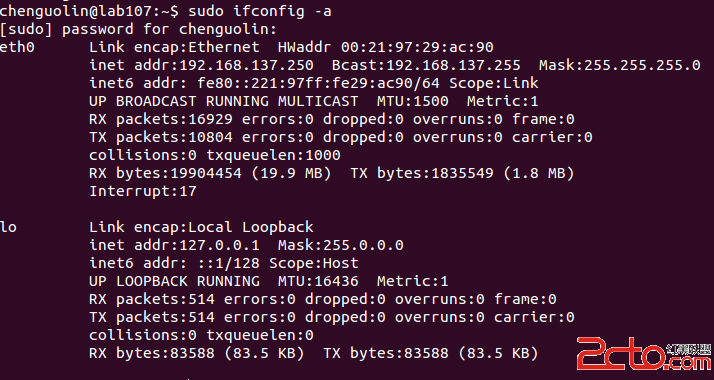
Task: Click the sudo ifconfig -a command
Action: pos(260,11)
